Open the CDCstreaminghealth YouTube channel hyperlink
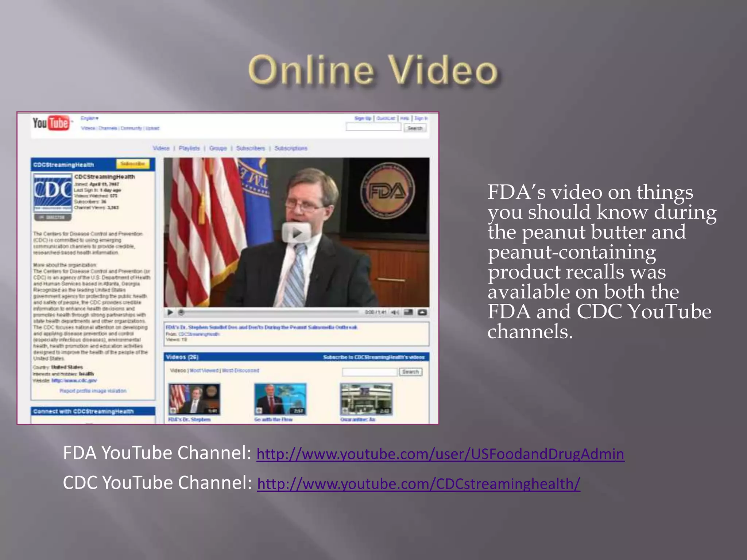 (419, 484)
